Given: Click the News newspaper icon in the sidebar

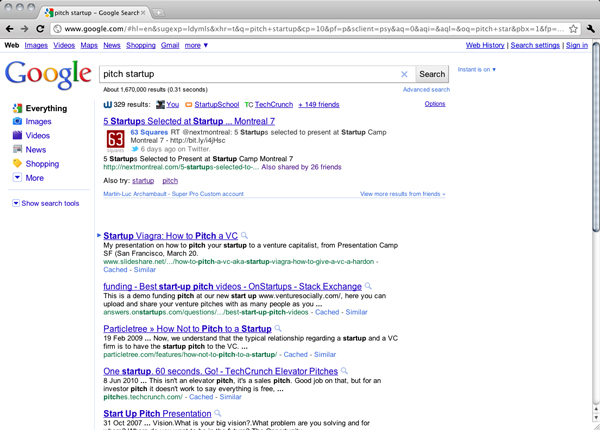Looking at the screenshot, I should tap(17, 149).
